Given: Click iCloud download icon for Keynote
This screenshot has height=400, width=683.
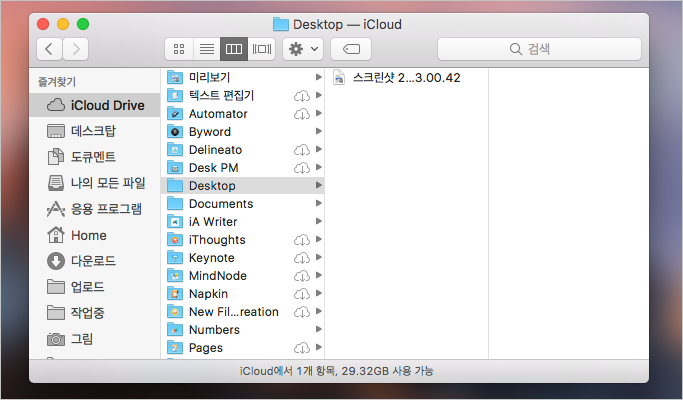Looking at the screenshot, I should point(302,258).
